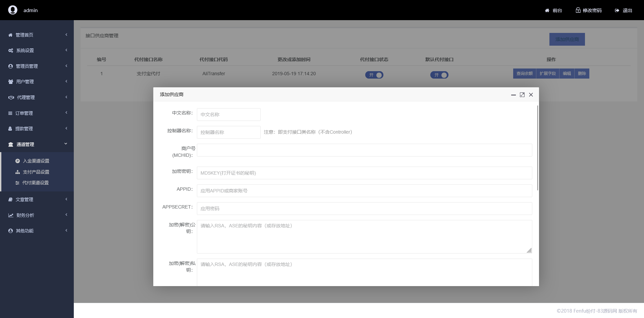Click the home icon beside 前台
Image resolution: width=644 pixels, height=318 pixels.
point(547,10)
